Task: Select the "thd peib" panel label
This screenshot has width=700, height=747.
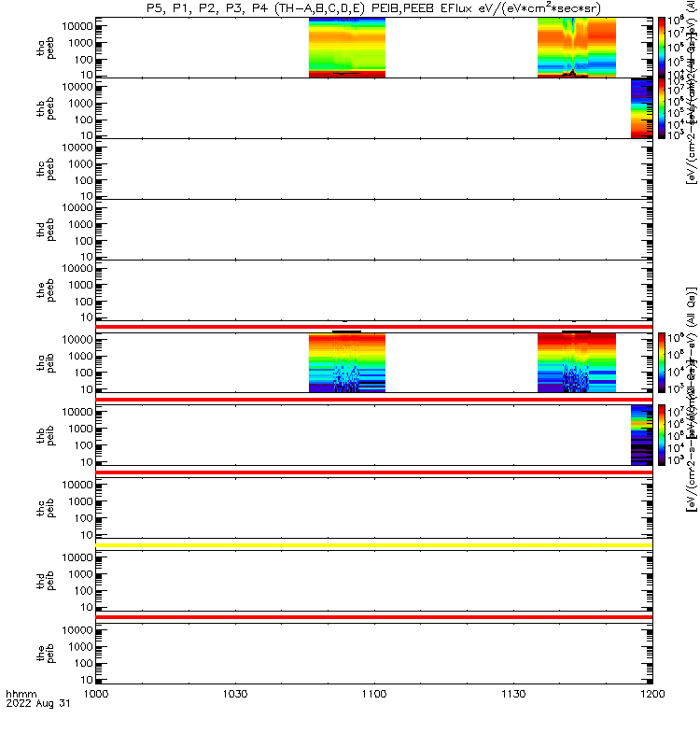Action: pos(46,581)
